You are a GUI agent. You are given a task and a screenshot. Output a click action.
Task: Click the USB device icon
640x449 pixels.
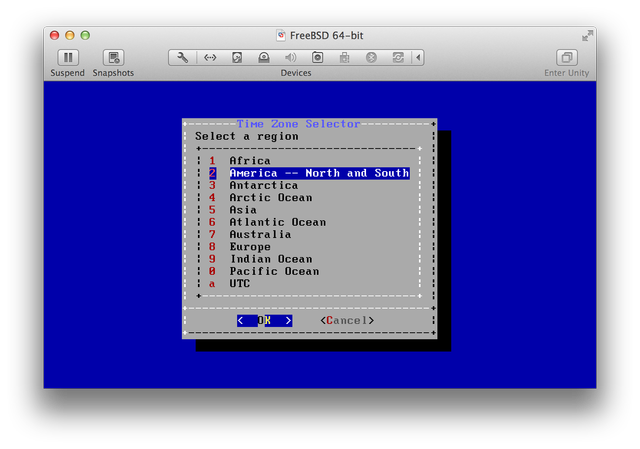coord(344,58)
